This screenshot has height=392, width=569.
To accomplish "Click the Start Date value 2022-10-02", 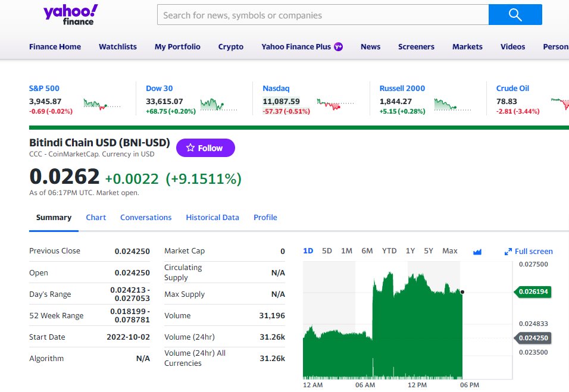I will coord(128,337).
